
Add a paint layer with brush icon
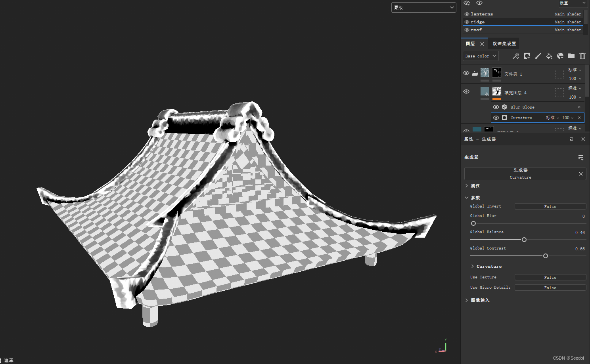click(x=538, y=56)
